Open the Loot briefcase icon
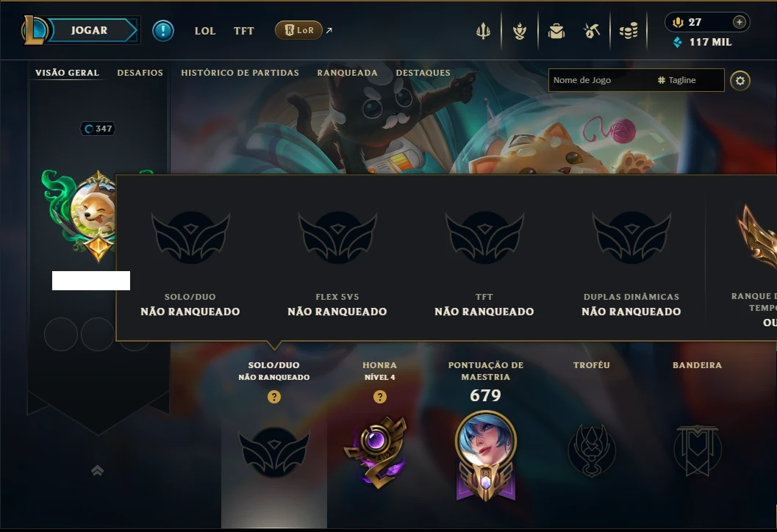Screen dimensions: 777x532 coord(556,31)
